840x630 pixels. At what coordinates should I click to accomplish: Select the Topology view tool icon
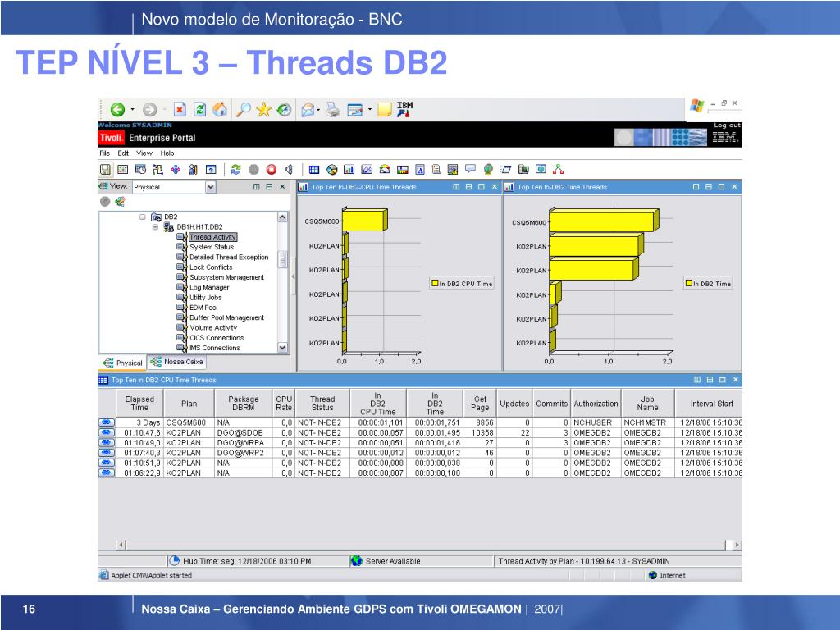[558, 170]
